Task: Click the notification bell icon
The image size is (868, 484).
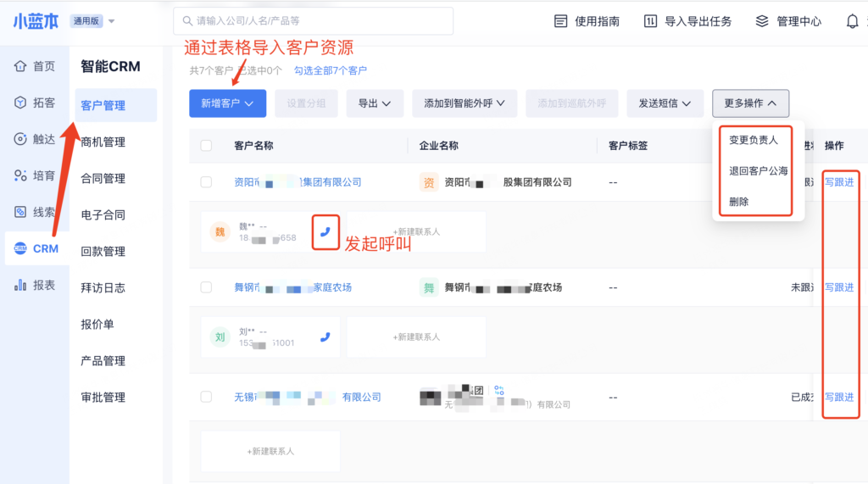Action: (x=852, y=21)
